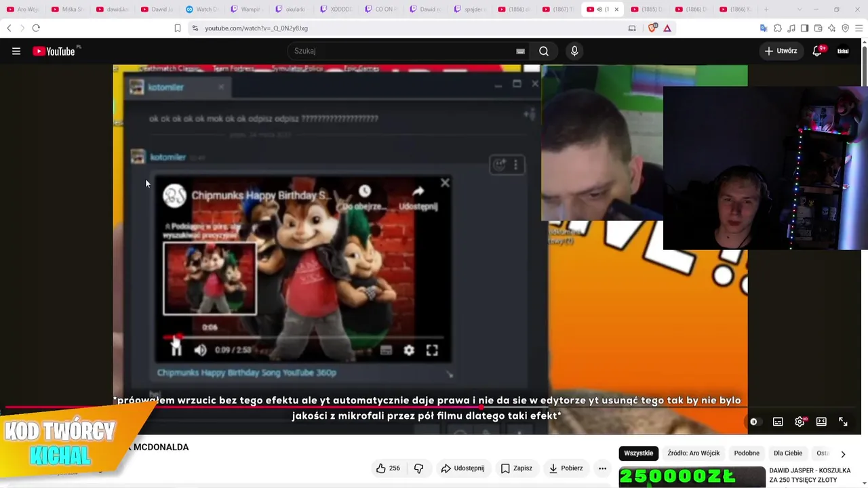Toggle subtitles in the video player

pyautogui.click(x=778, y=422)
